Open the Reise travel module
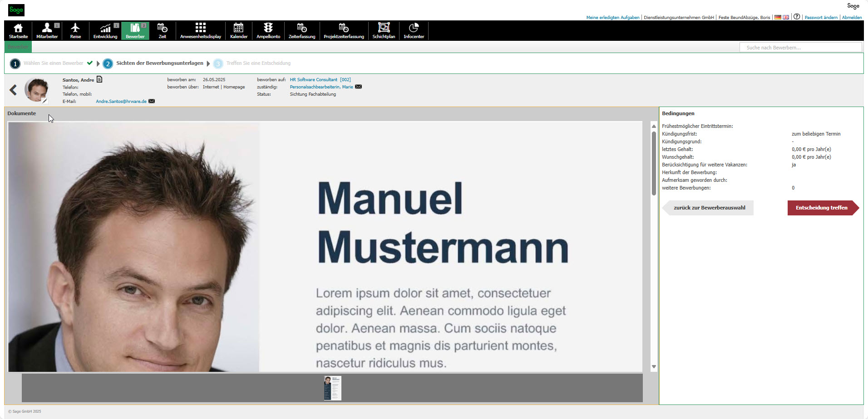Viewport: 868px width, 419px height. coord(75,30)
